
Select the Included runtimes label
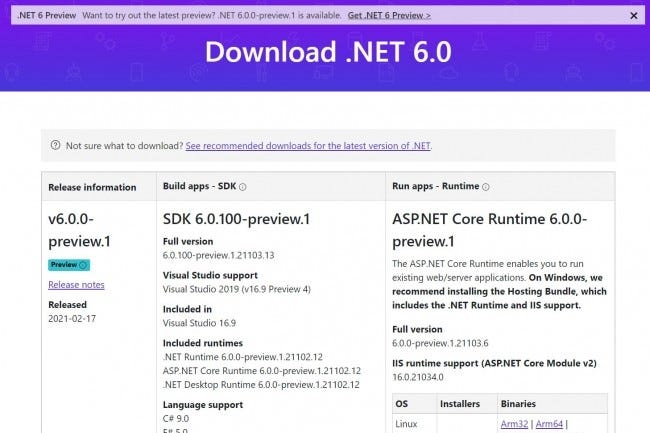[x=203, y=343]
